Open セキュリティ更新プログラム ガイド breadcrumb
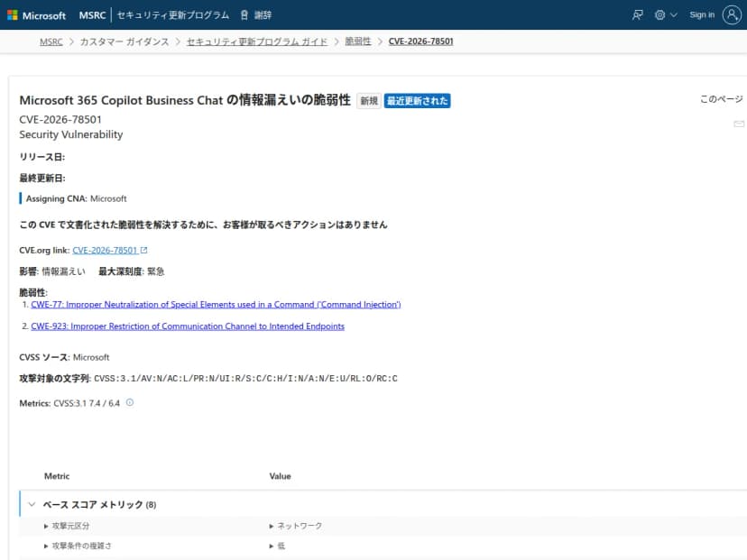 (257, 41)
